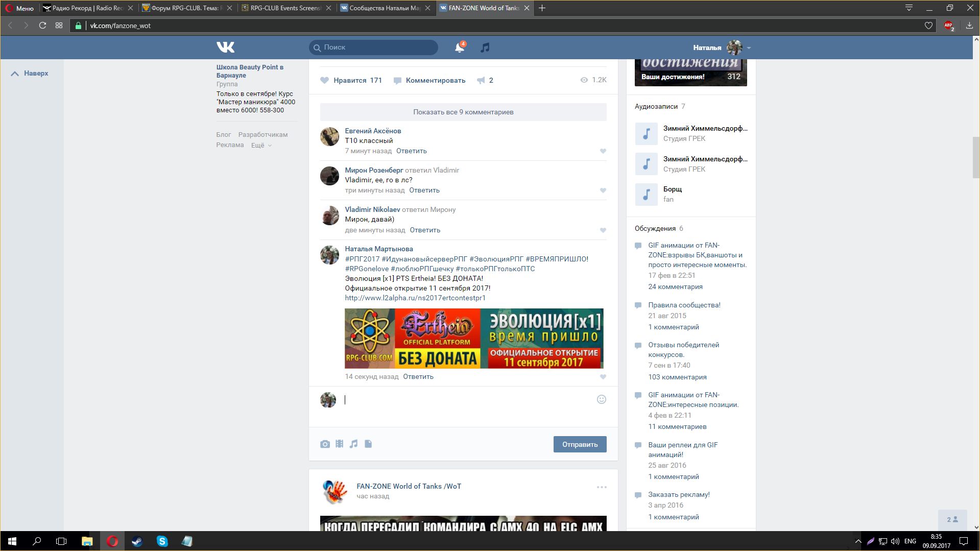Viewport: 980px width, 551px height.
Task: Click the VK search field
Action: click(x=373, y=47)
